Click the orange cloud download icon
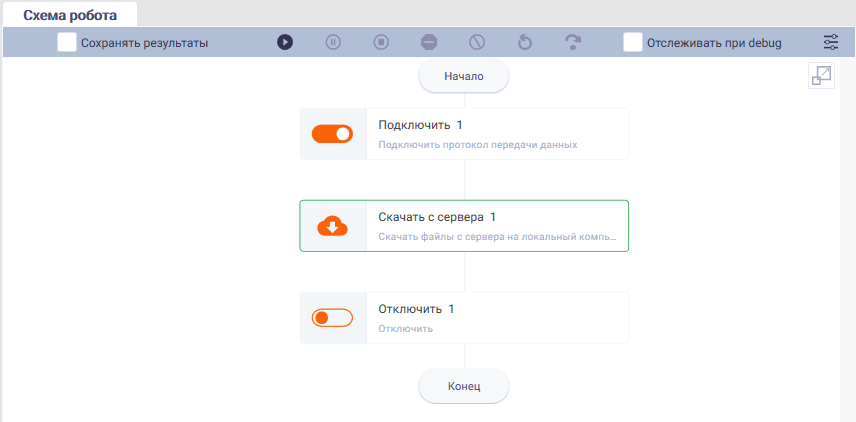This screenshot has width=856, height=422. click(332, 226)
